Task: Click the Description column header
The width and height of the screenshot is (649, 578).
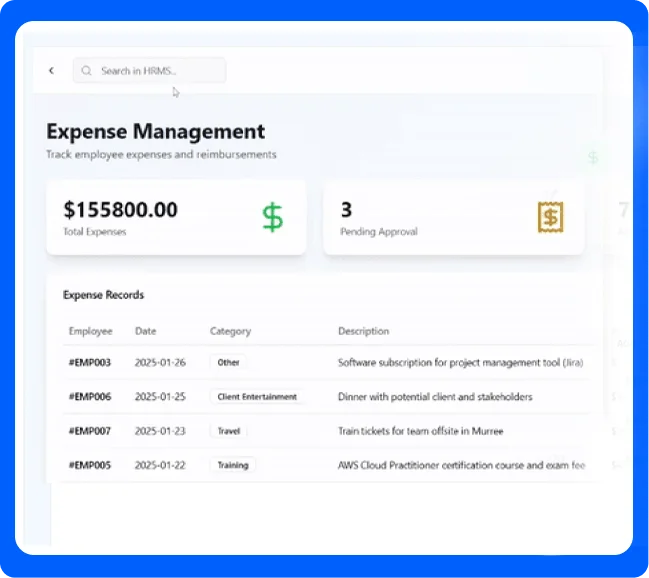Action: coord(363,331)
